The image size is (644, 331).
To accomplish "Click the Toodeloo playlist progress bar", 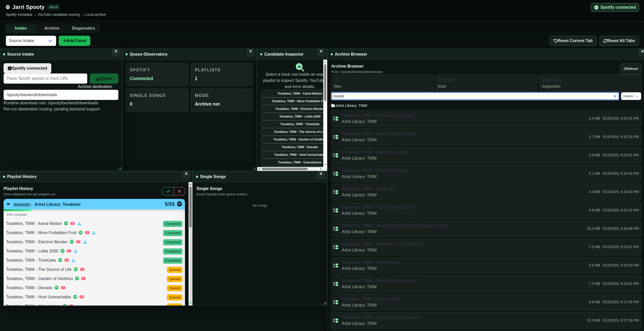I will [94, 210].
